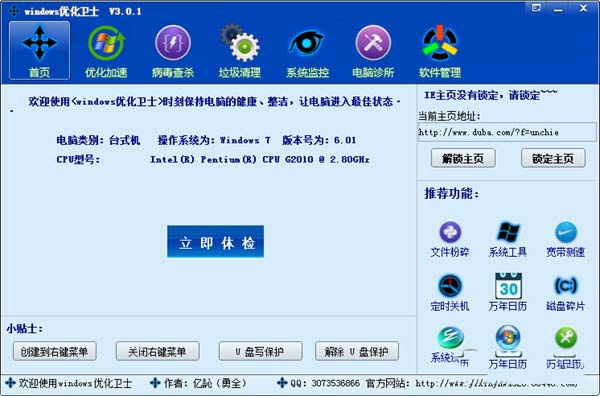Click the IE主页没有锁定 warning text
Screen dimensions: 600x396
pos(491,95)
